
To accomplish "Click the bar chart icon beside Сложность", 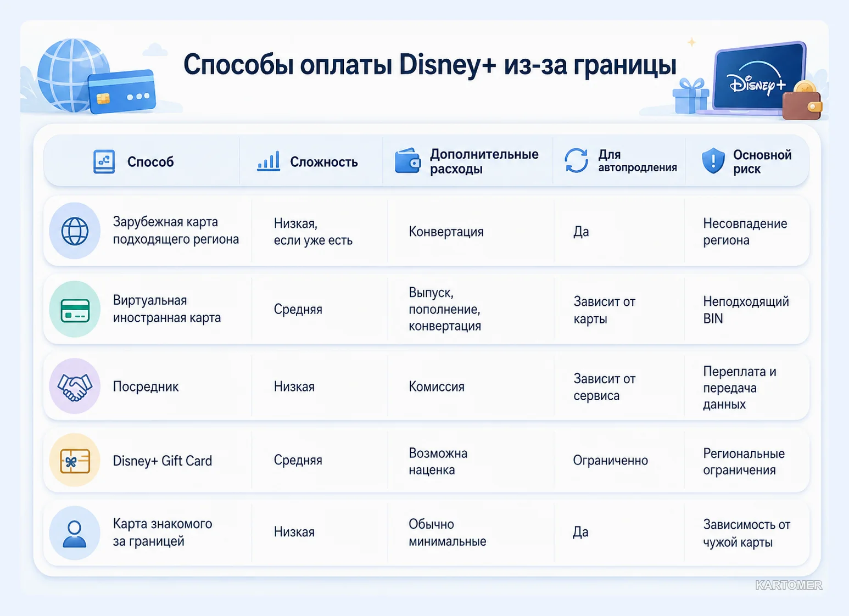I will [269, 161].
